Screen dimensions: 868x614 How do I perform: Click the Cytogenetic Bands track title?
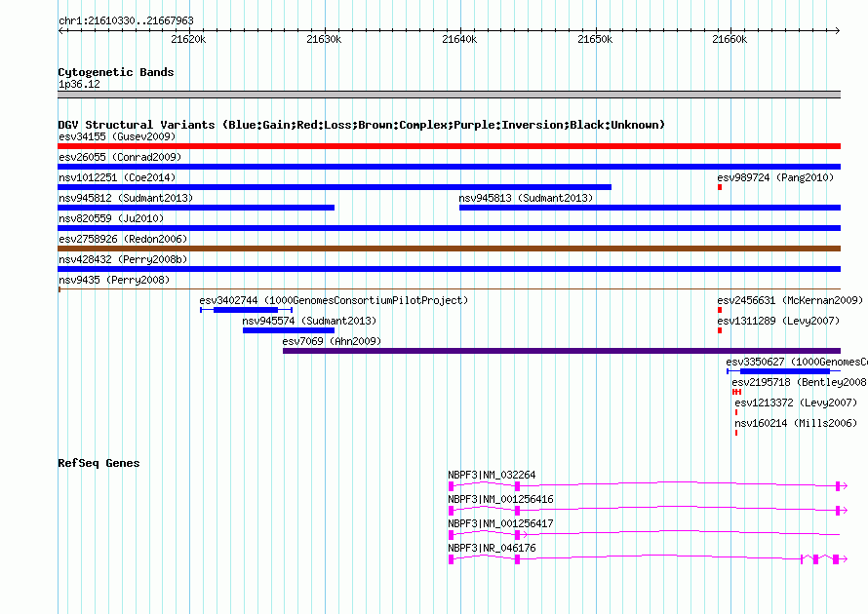116,72
